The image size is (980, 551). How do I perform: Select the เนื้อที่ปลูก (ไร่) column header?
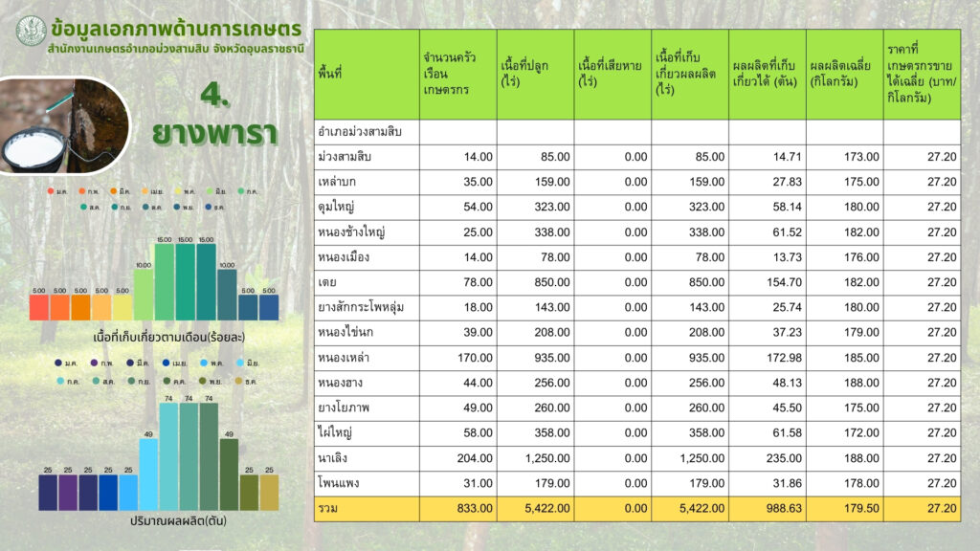point(535,74)
